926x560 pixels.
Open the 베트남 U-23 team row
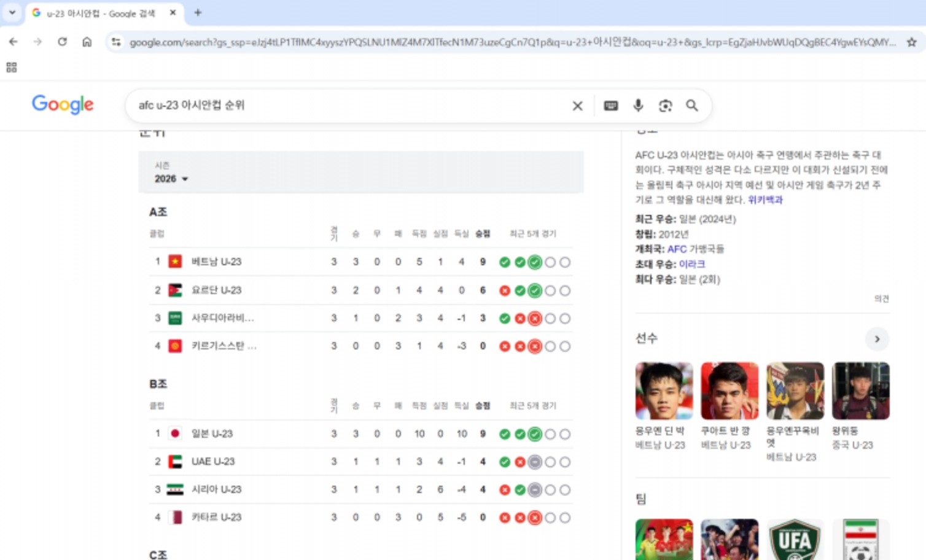360,262
